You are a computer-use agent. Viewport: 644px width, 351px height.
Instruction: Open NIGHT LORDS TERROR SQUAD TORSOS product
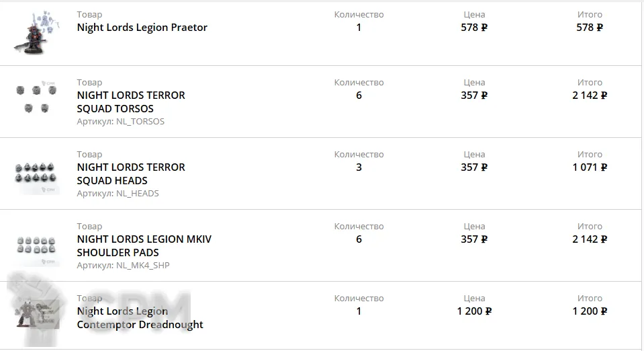(131, 102)
